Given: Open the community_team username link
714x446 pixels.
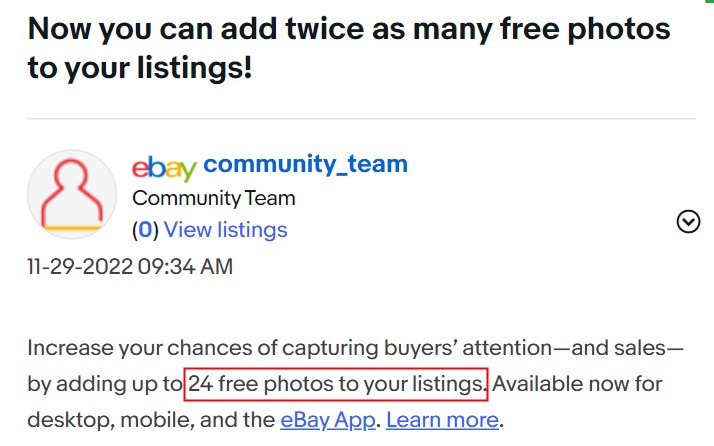Looking at the screenshot, I should pos(305,164).
